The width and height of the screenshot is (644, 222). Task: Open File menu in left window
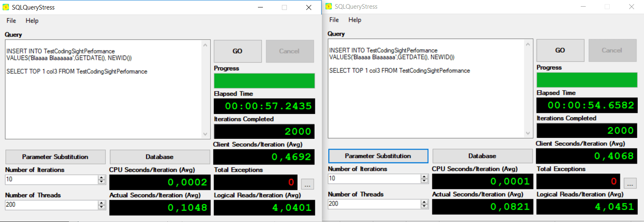(11, 21)
